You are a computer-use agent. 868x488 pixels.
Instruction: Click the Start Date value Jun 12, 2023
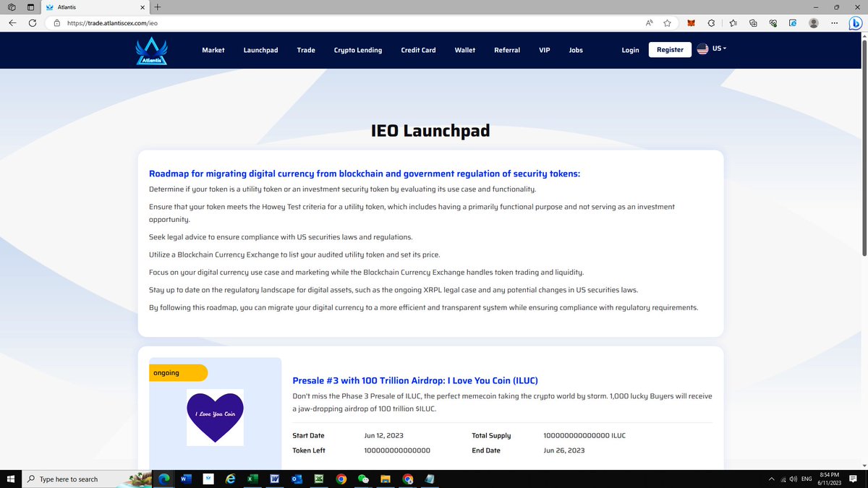[x=384, y=436]
